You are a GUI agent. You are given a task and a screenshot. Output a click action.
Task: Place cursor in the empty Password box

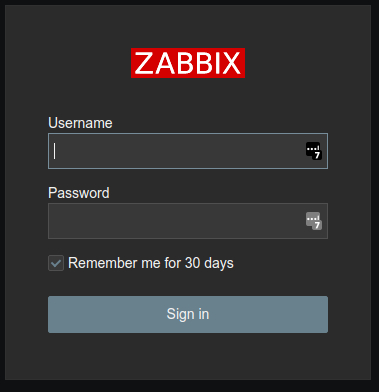pos(188,221)
